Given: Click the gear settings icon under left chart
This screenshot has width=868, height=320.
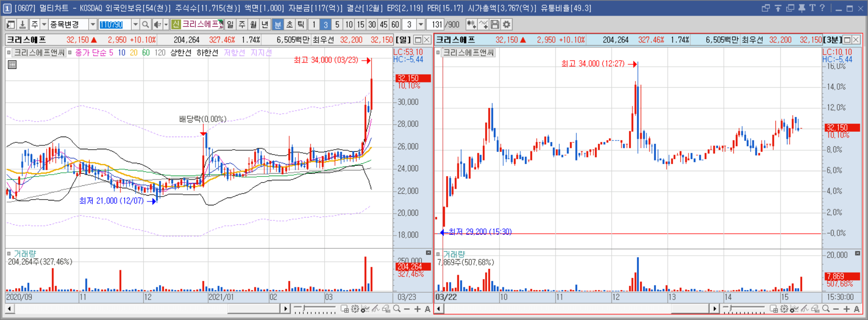Looking at the screenshot, I should [x=355, y=309].
